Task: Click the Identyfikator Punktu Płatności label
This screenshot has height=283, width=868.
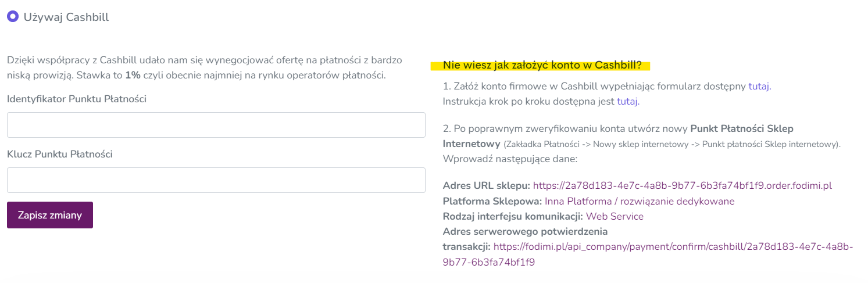Action: (x=77, y=99)
